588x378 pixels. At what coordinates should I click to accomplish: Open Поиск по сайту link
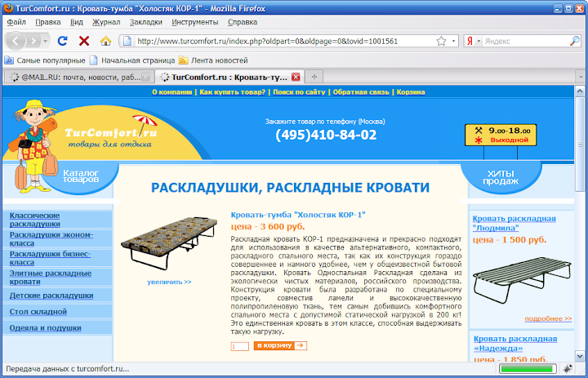(x=299, y=92)
